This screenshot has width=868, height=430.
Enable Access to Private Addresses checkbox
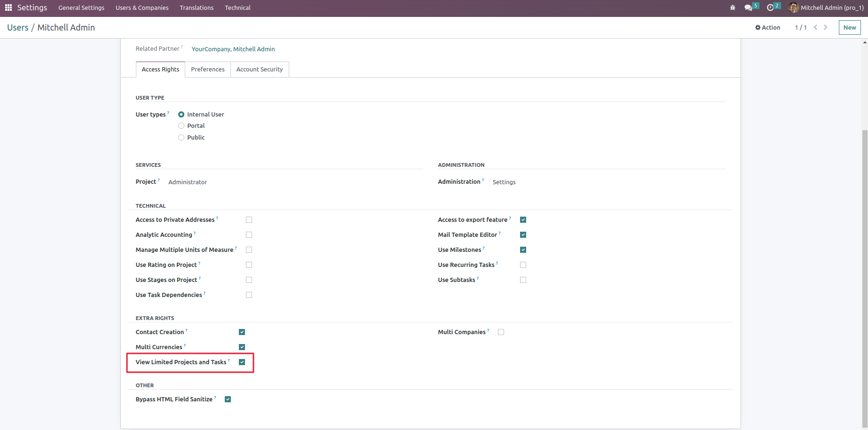249,219
